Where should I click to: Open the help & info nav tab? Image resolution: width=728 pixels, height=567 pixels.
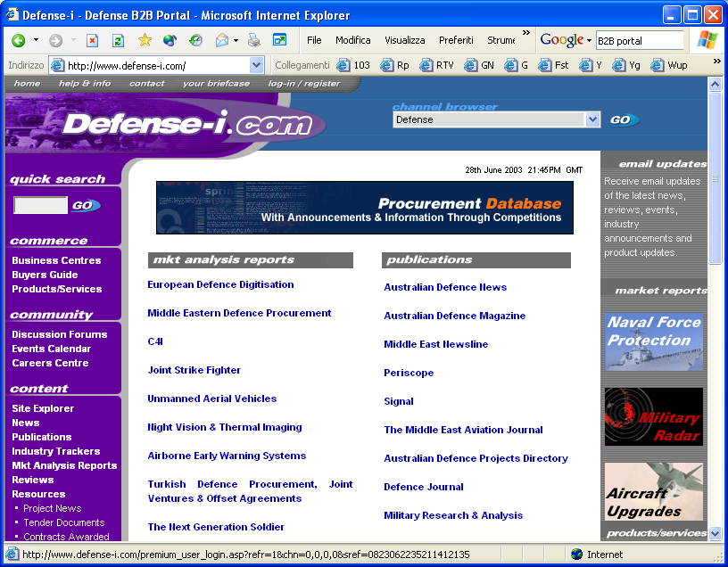point(85,84)
